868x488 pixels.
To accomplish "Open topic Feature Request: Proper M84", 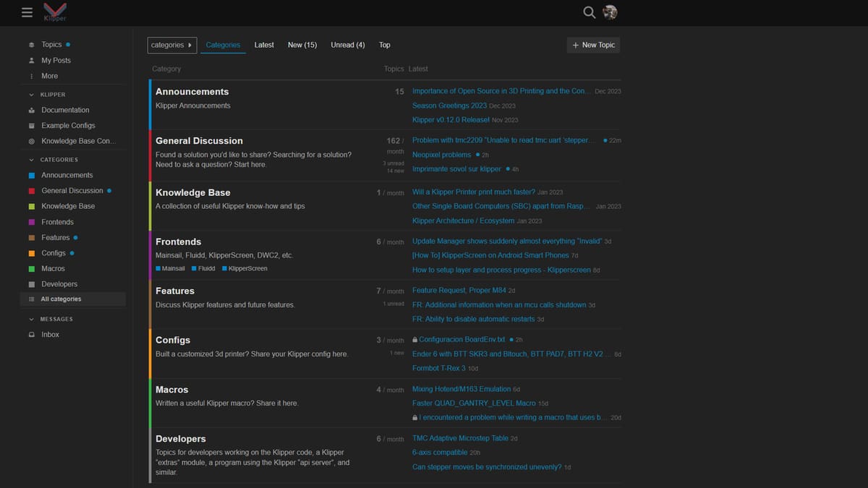I will 459,291.
